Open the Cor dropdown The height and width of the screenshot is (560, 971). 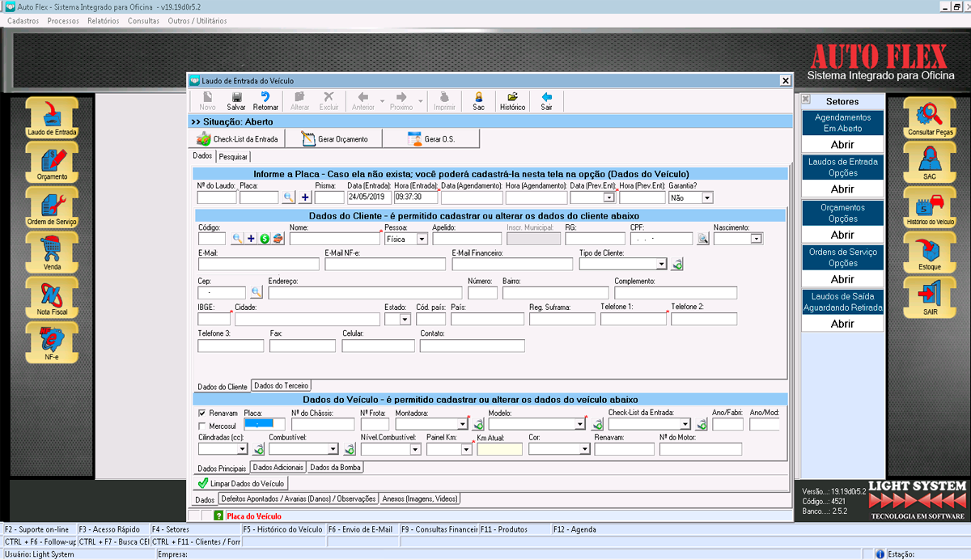(584, 449)
